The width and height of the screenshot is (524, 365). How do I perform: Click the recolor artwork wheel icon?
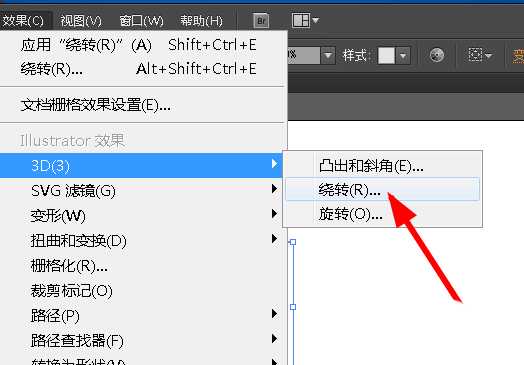[x=437, y=55]
